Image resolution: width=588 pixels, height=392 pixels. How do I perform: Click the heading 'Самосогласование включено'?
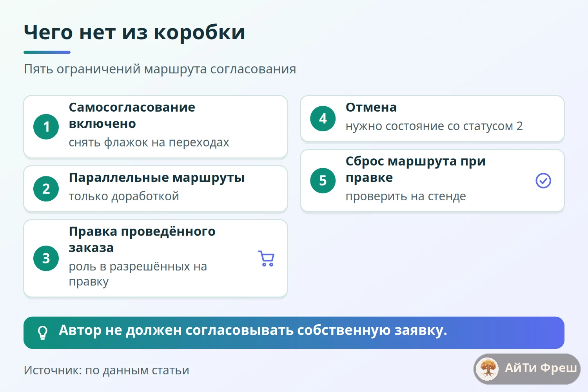tap(132, 115)
